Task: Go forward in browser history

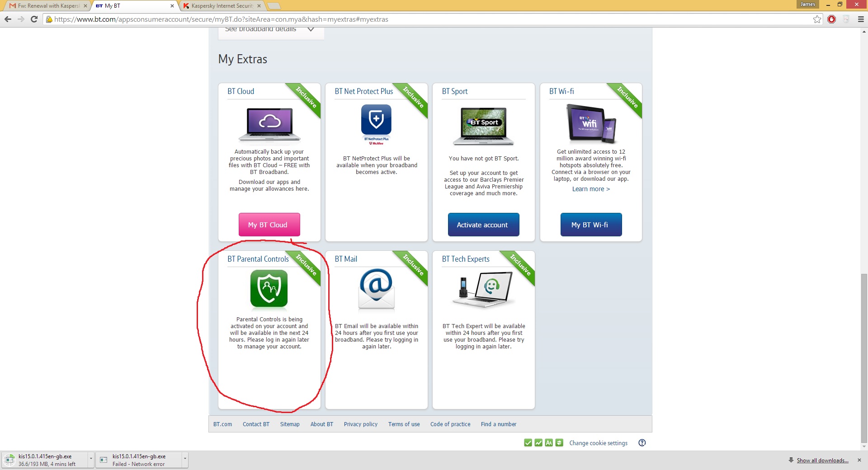Action: [21, 19]
